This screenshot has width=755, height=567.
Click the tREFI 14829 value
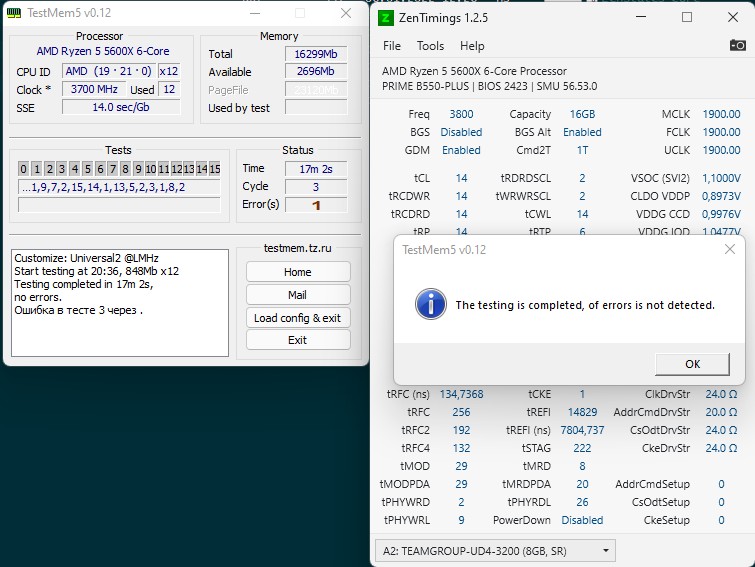click(x=582, y=412)
